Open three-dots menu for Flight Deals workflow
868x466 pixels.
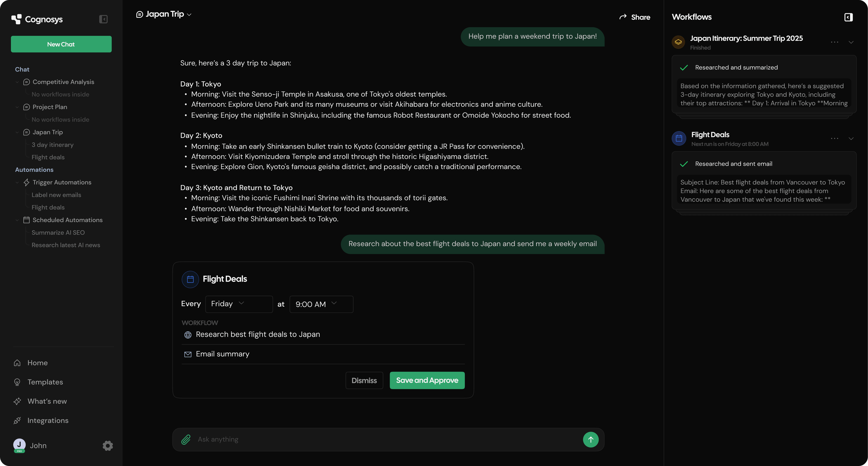(x=834, y=139)
